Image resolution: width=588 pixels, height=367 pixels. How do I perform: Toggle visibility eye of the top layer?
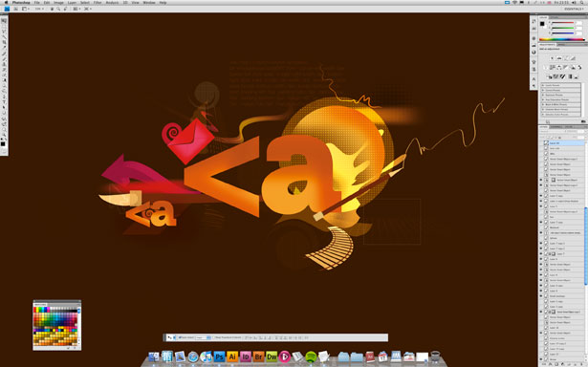pyautogui.click(x=541, y=143)
